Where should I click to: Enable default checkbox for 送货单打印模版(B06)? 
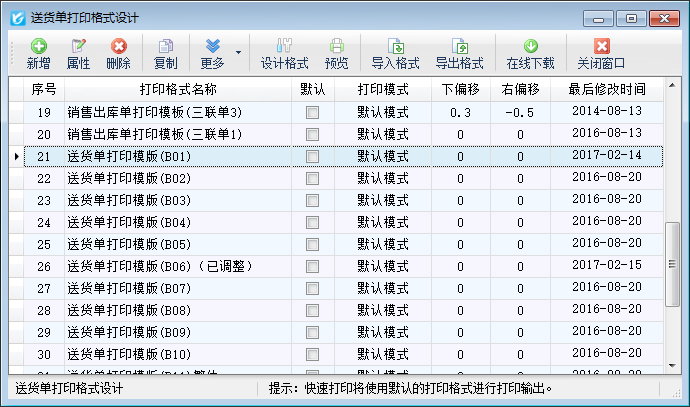[x=313, y=267]
